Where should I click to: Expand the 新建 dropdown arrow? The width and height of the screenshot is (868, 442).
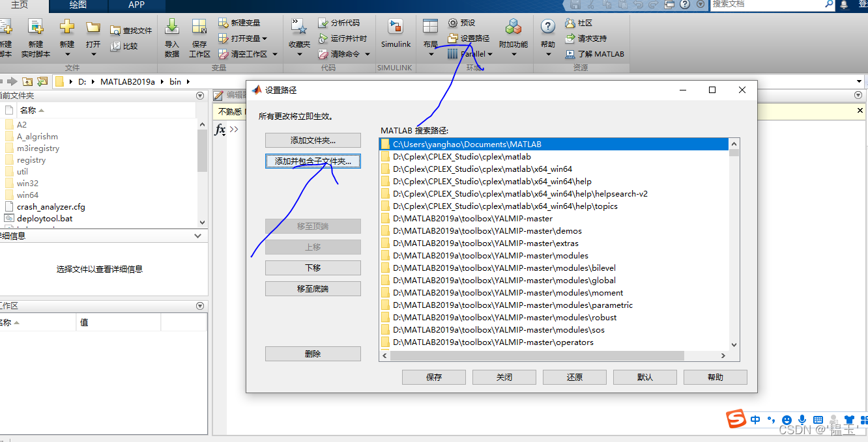pos(67,54)
